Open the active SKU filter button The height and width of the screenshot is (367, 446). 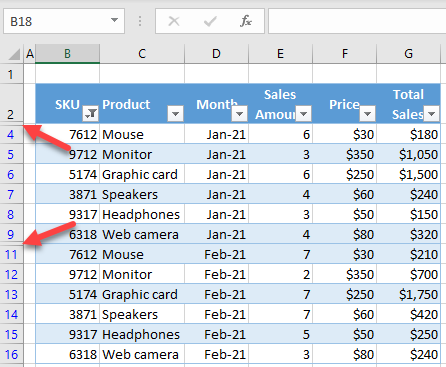point(90,114)
